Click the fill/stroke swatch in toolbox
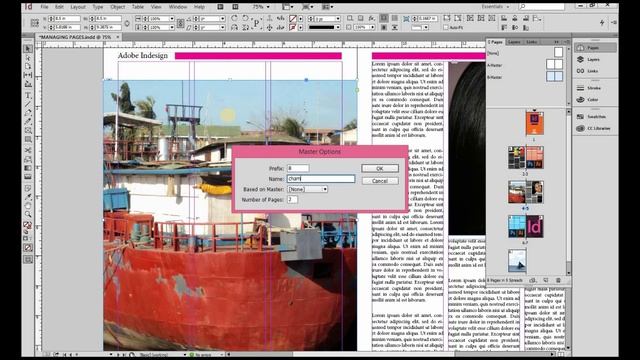Image resolution: width=640 pixels, height=360 pixels. pos(27,226)
